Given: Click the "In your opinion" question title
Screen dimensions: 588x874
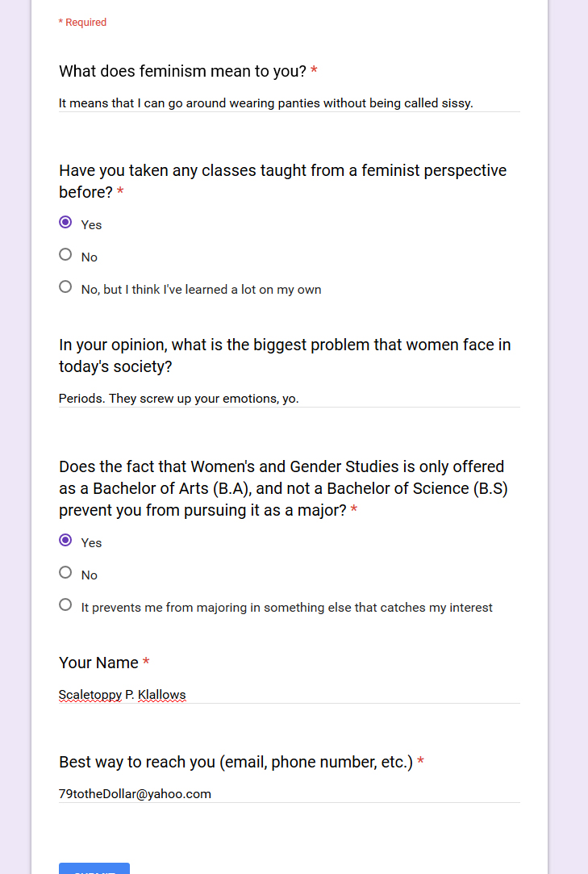Looking at the screenshot, I should point(285,356).
